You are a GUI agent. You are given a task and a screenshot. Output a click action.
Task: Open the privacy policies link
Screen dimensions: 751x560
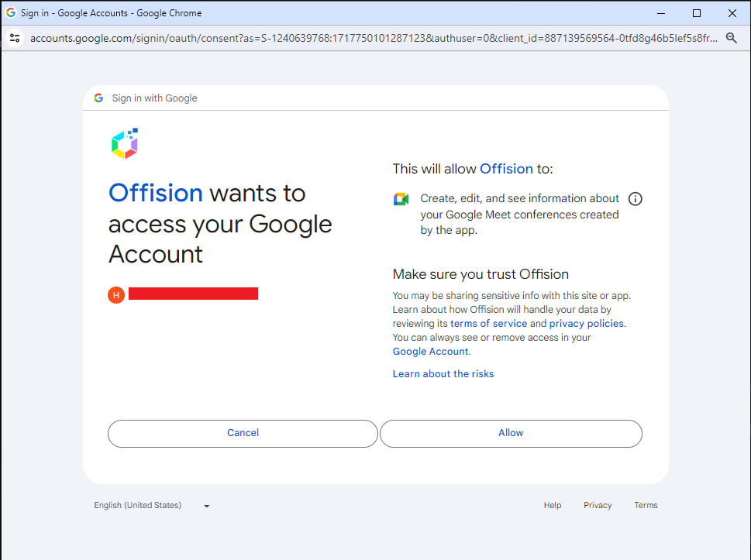point(586,324)
